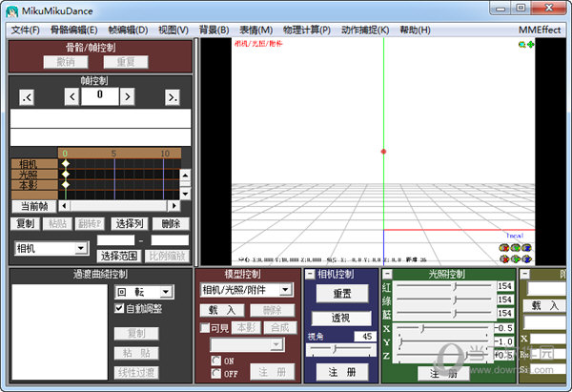572x392 pixels.
Task: Open the 相机/光照/附件 model dropdown
Action: 246,290
